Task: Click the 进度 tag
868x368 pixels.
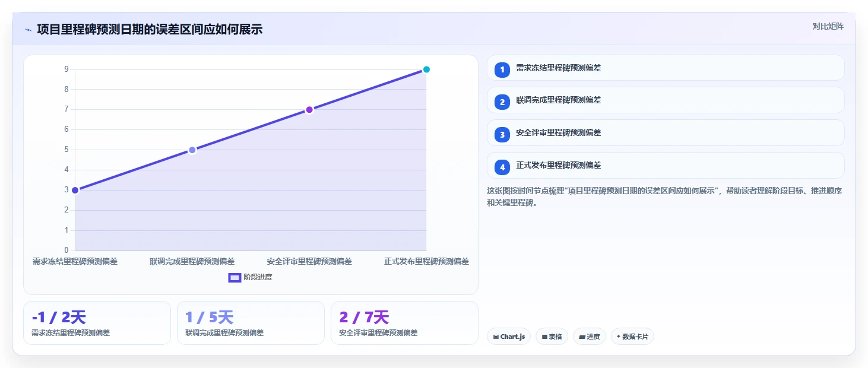Action: [590, 337]
